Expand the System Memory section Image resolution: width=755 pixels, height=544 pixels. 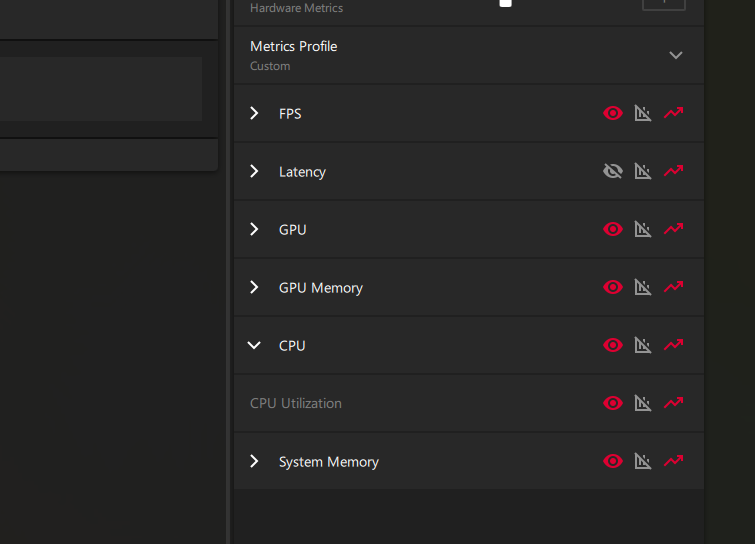(x=254, y=461)
